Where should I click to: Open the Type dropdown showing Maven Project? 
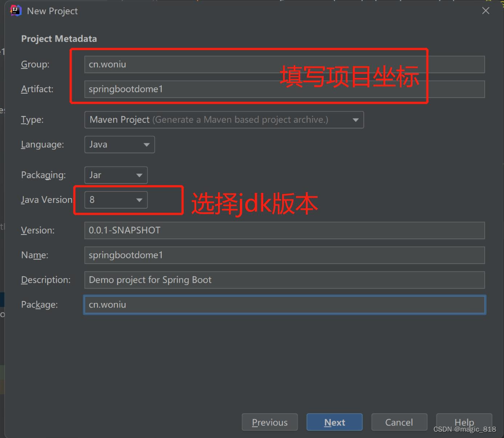tap(224, 120)
